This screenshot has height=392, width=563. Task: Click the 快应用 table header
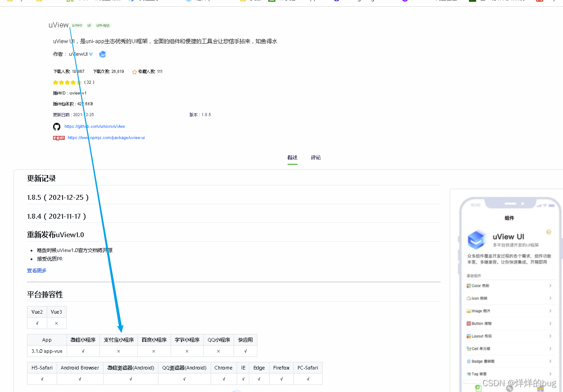[245, 340]
